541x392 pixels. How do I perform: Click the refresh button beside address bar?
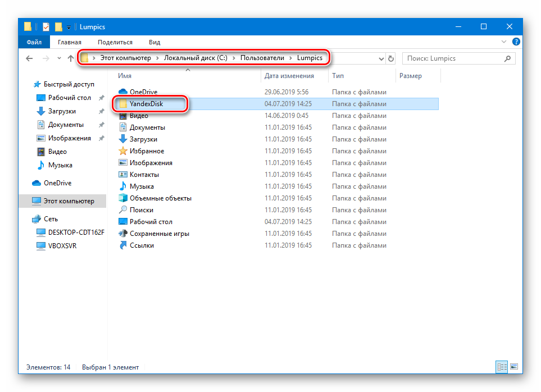click(x=391, y=58)
